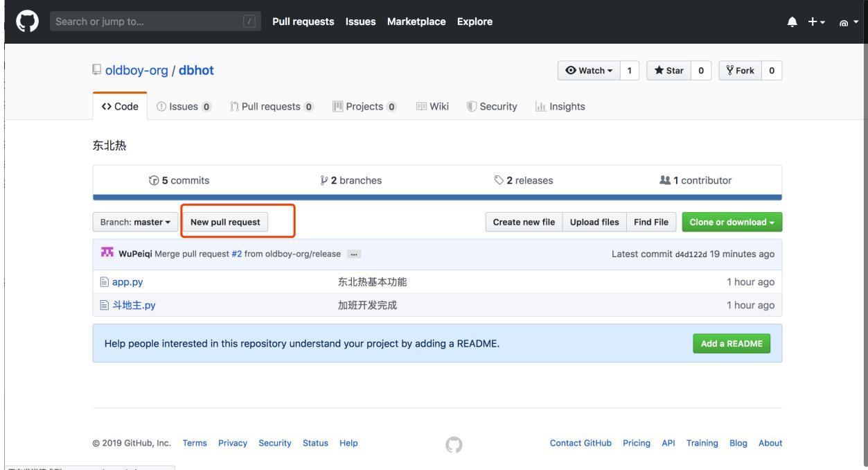Image resolution: width=868 pixels, height=470 pixels.
Task: View the 1 contributor page
Action: 696,180
